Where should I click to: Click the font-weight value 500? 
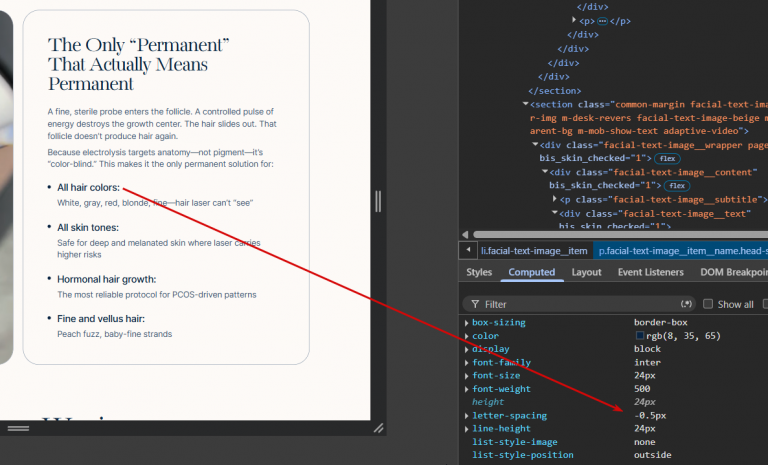642,389
